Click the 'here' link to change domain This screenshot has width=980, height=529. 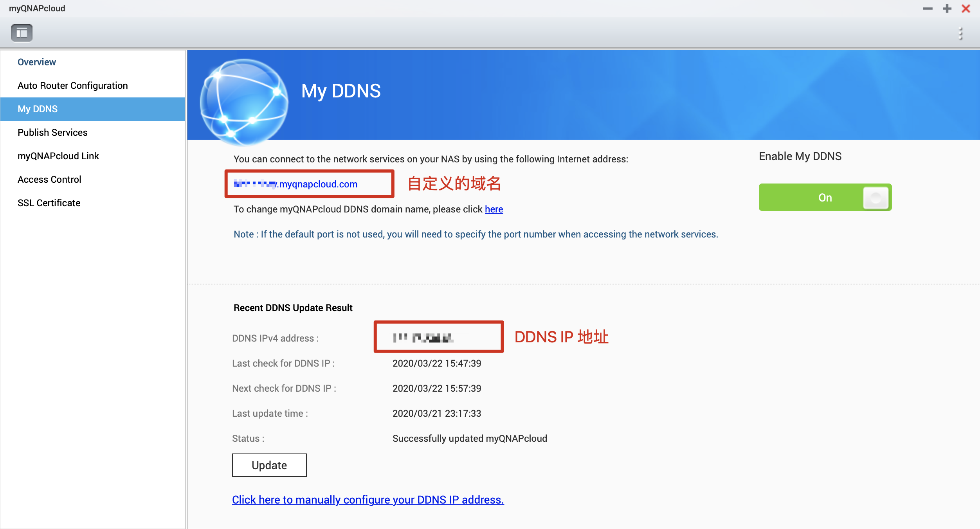tap(494, 209)
